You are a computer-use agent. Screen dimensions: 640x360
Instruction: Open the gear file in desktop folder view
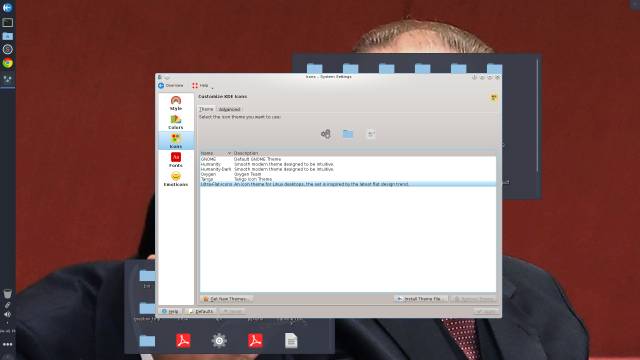[x=219, y=340]
